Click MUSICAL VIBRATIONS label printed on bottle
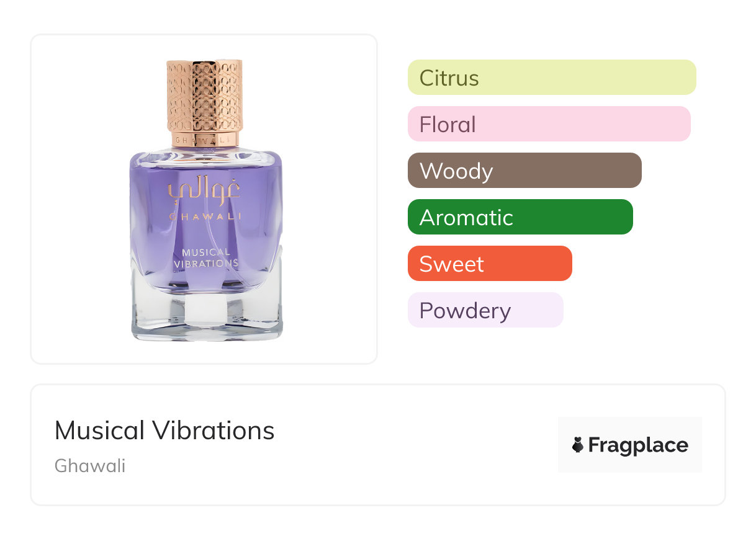 [x=206, y=257]
